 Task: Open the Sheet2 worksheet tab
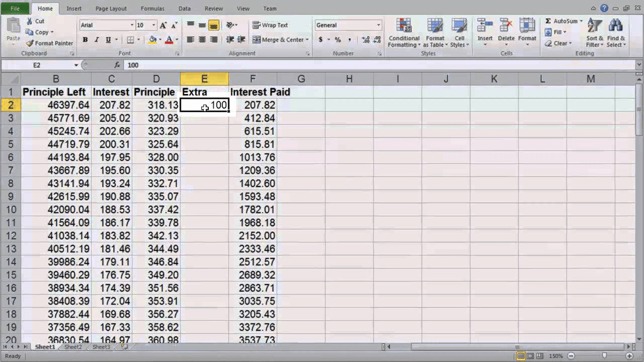tap(73, 347)
